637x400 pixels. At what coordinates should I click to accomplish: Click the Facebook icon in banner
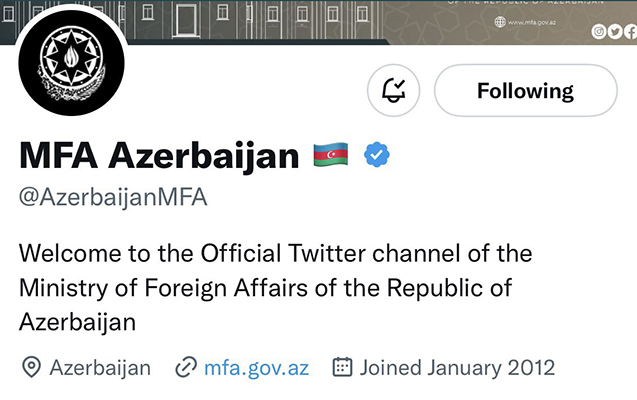[x=629, y=31]
